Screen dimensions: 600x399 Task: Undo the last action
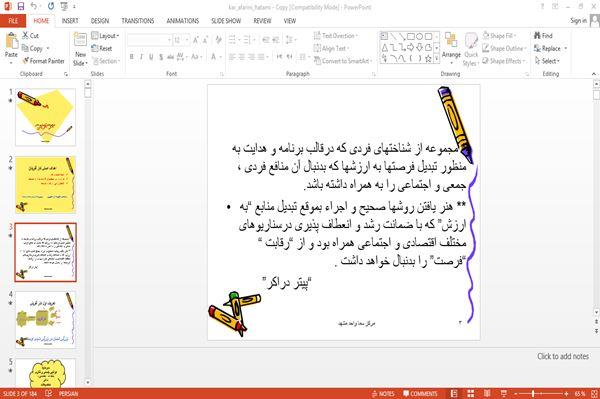tap(34, 6)
